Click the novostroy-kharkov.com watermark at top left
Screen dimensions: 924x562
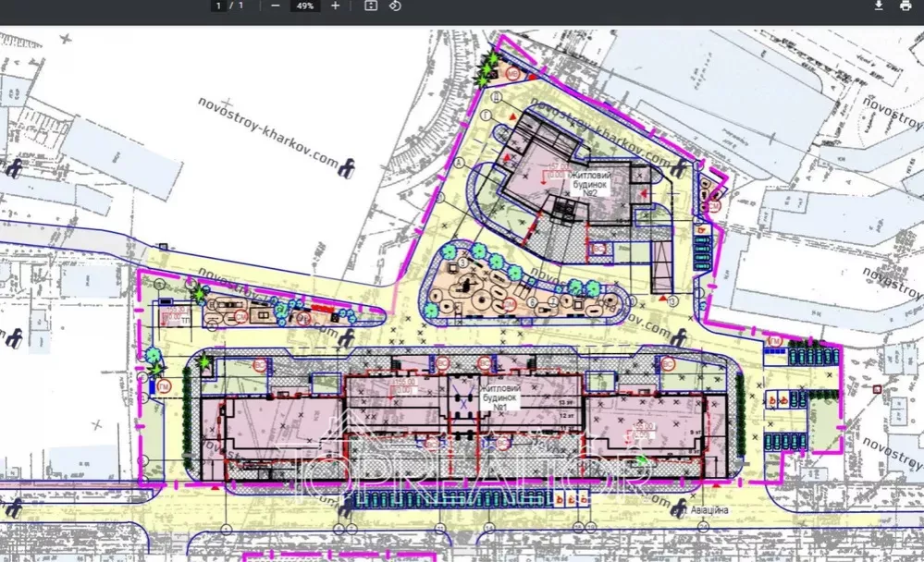tap(268, 131)
